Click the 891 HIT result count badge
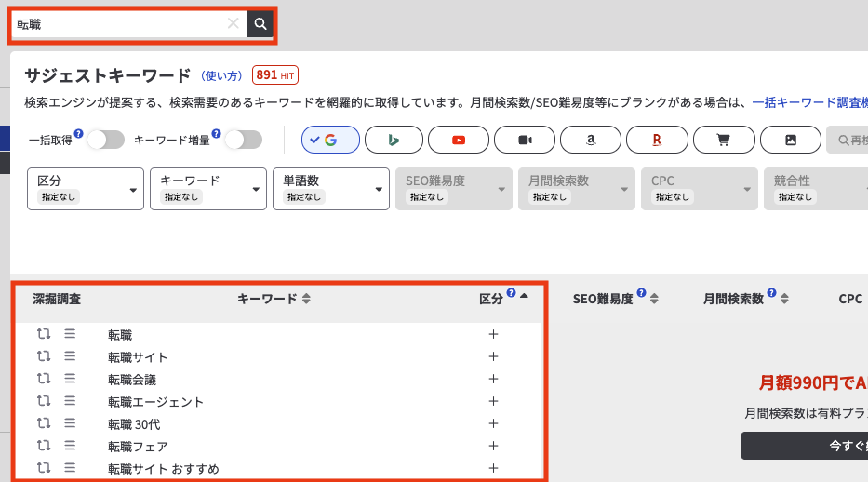 pyautogui.click(x=275, y=74)
